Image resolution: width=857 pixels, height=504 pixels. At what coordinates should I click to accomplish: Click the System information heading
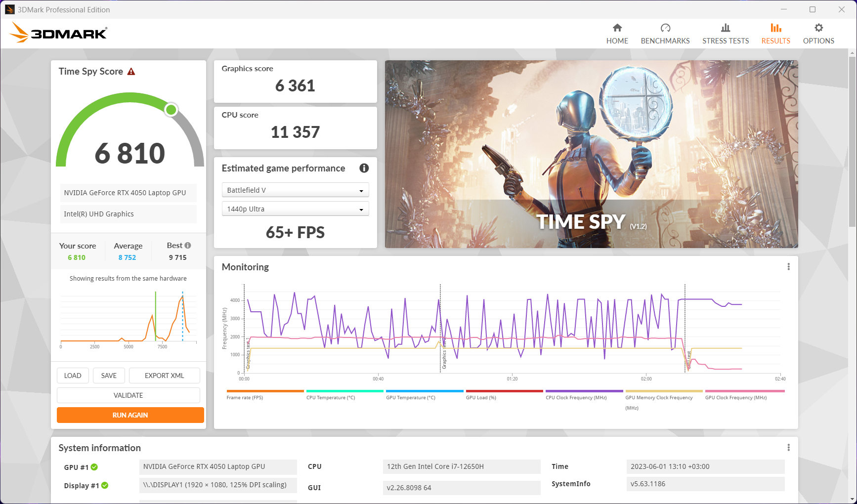pos(100,448)
